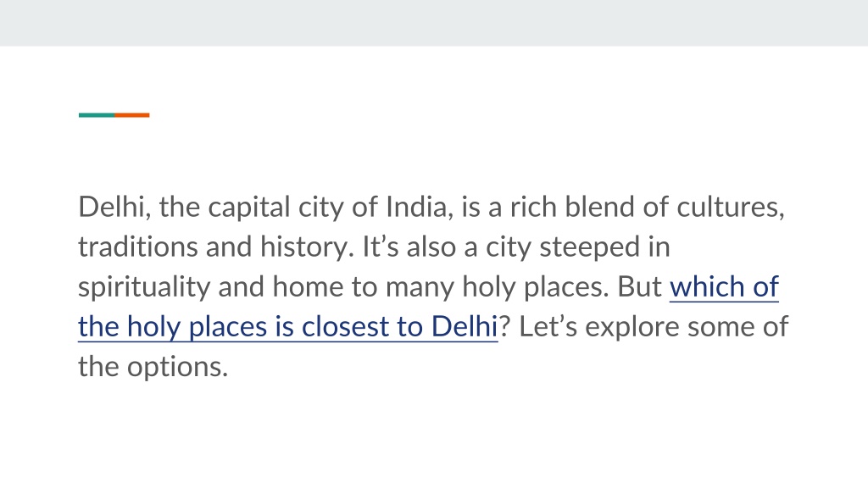The image size is (868, 488).
Task: Click the orange segment of accent line
Action: click(x=131, y=115)
